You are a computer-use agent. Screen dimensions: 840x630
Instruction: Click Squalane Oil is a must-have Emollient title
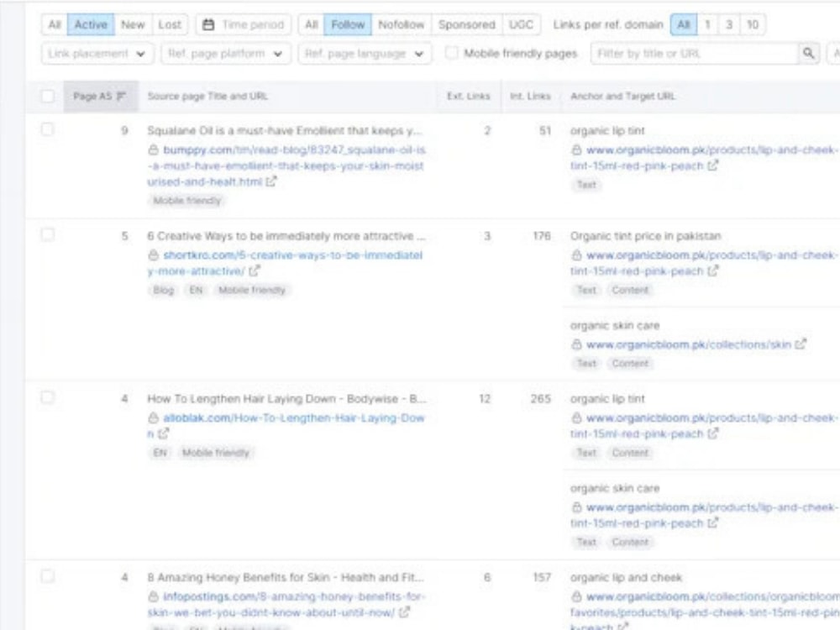pos(285,130)
